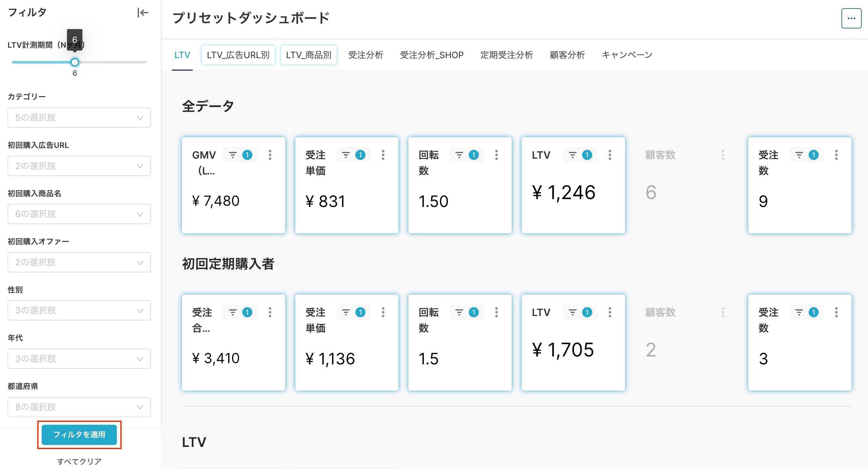Click the すべてクリア link

[x=79, y=461]
